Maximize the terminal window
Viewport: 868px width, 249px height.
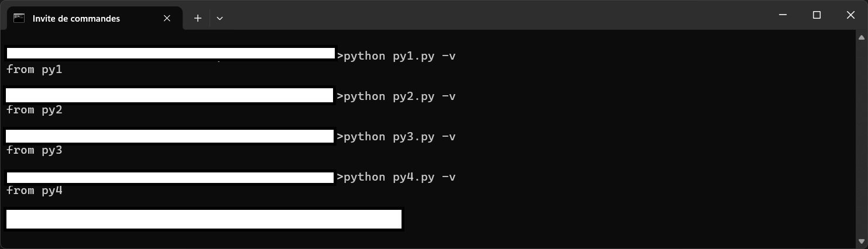(x=816, y=15)
